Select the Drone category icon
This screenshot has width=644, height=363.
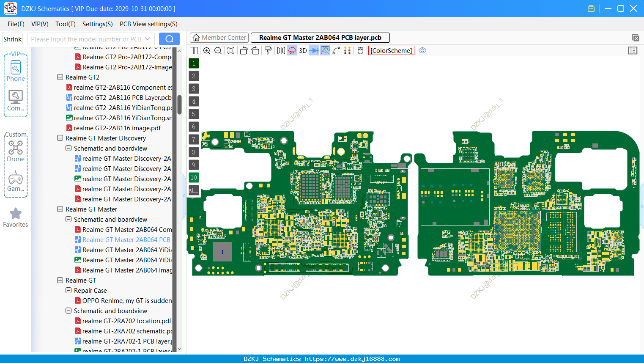tap(16, 151)
